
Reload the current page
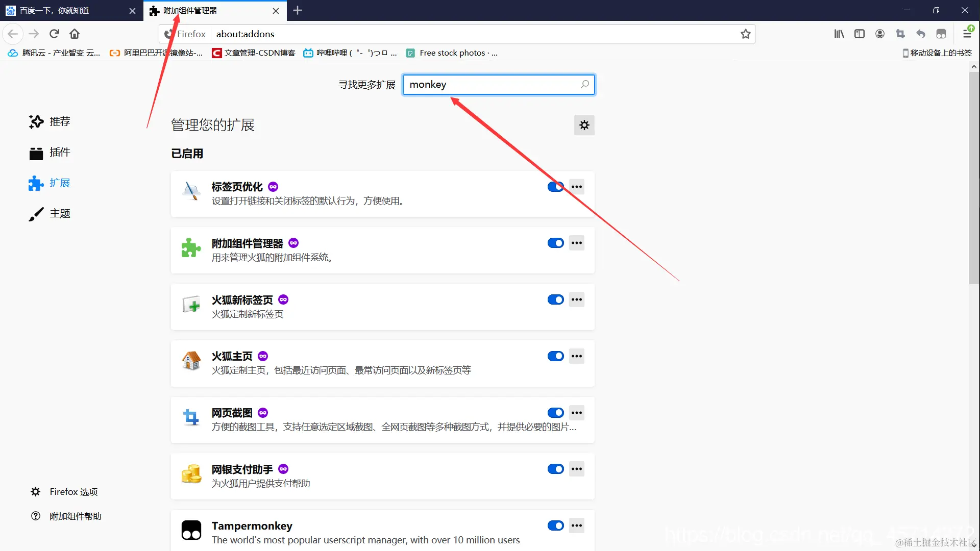[54, 34]
